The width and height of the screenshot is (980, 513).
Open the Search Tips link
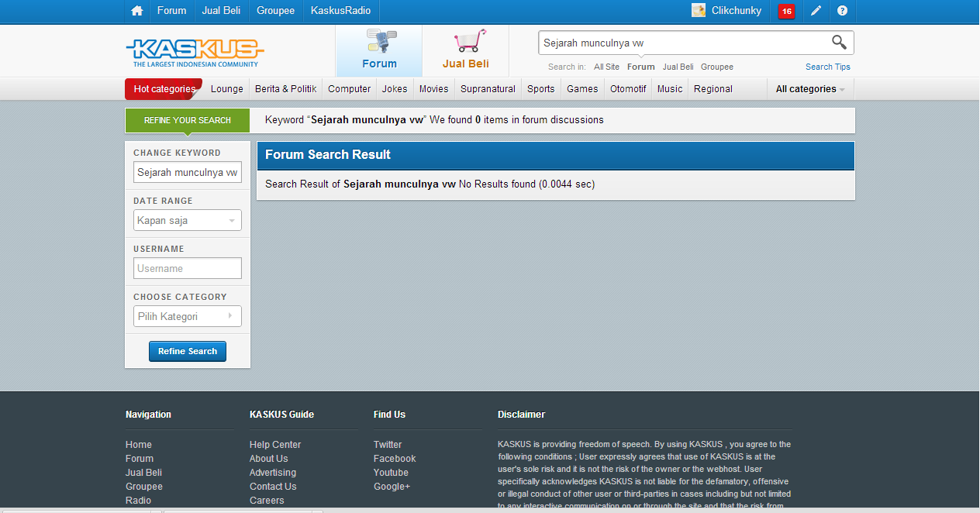828,67
